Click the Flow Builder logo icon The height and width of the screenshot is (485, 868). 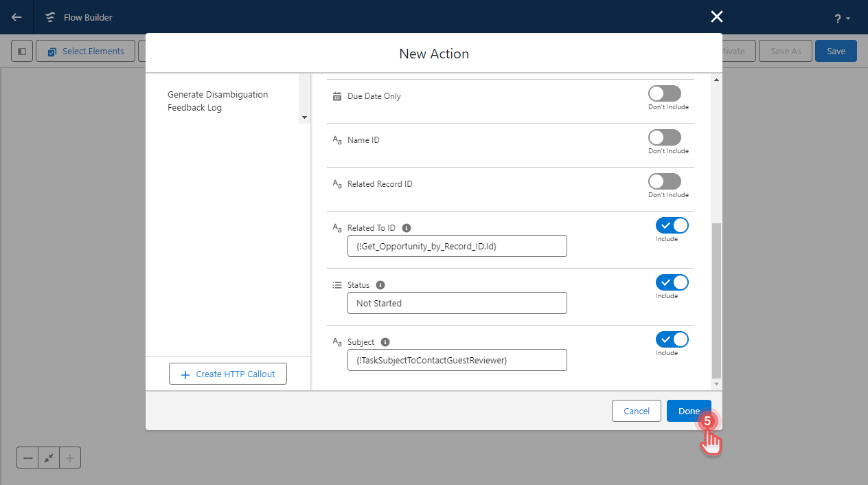[x=49, y=16]
